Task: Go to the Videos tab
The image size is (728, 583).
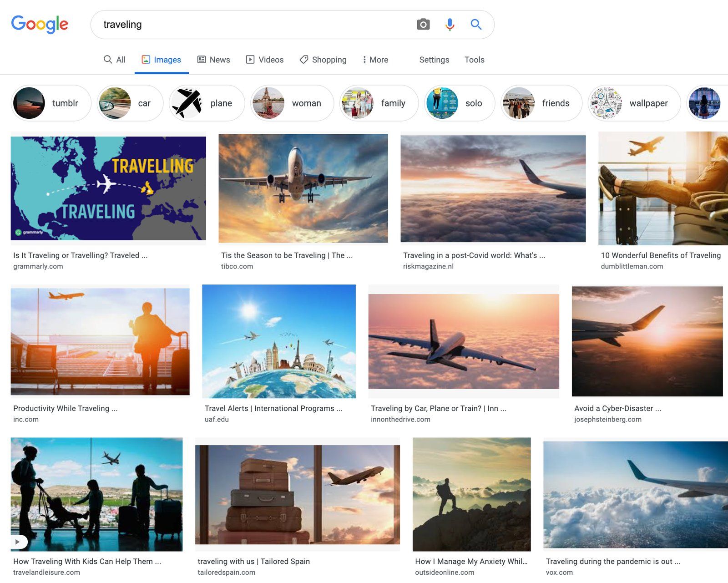Action: (x=264, y=60)
